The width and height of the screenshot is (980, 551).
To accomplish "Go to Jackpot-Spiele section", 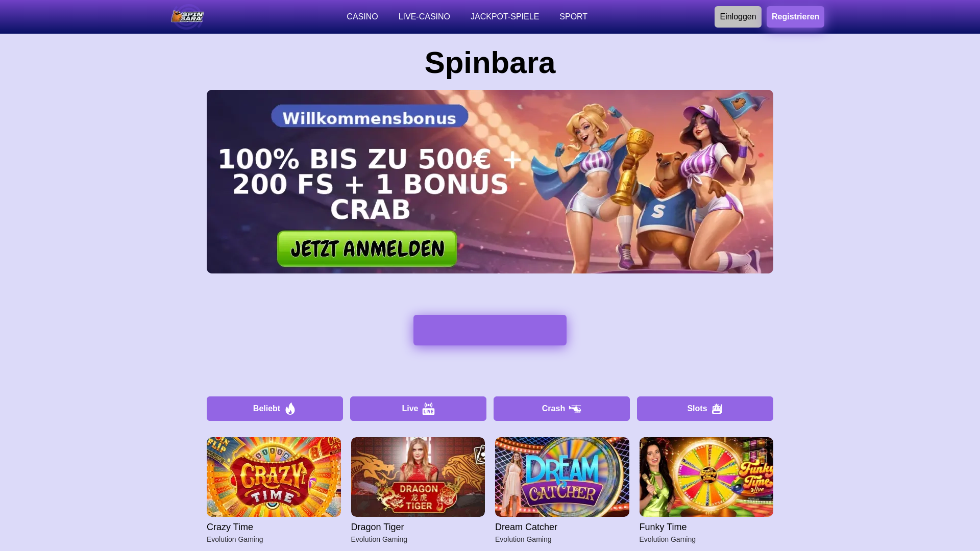I will (x=505, y=17).
